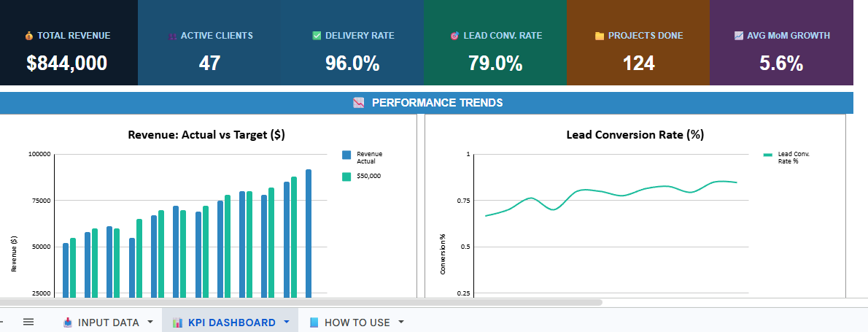Select the 5.6% MoM growth value
868x332 pixels.
[781, 63]
